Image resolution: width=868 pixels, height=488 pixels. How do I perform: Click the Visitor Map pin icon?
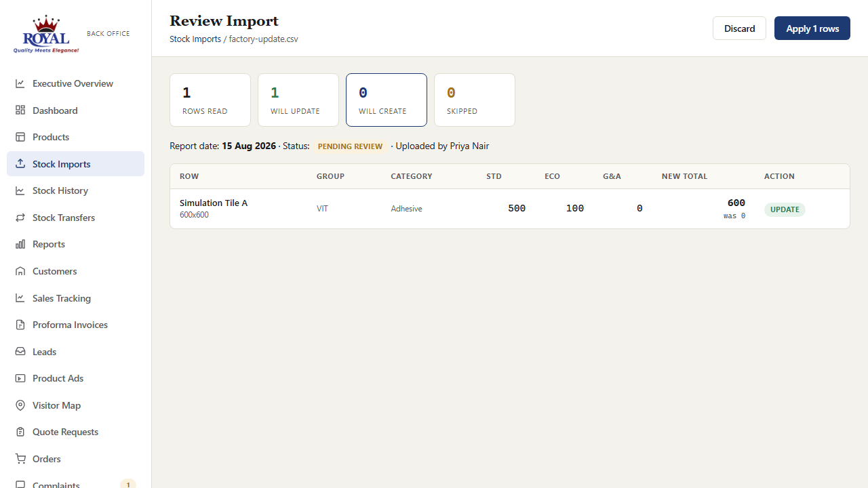[x=20, y=405]
